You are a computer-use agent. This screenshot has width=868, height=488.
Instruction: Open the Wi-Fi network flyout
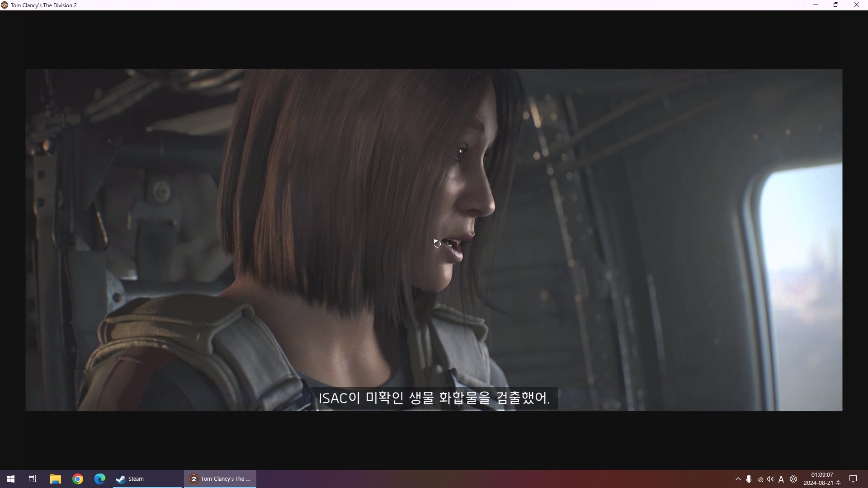pos(760,479)
